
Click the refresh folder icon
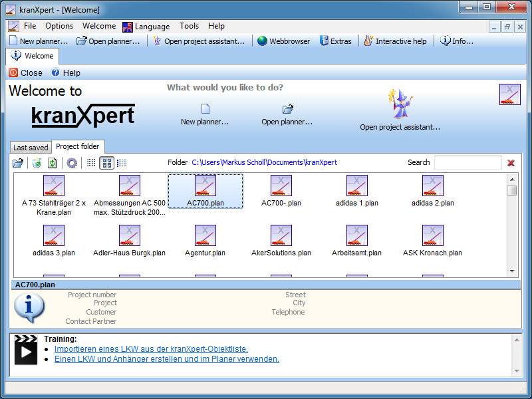pyautogui.click(x=52, y=163)
